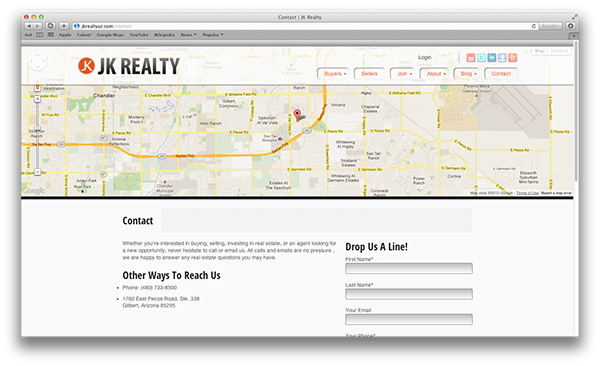The height and width of the screenshot is (366, 600).
Task: Open the Reading List glasses icon
Action: tap(29, 34)
